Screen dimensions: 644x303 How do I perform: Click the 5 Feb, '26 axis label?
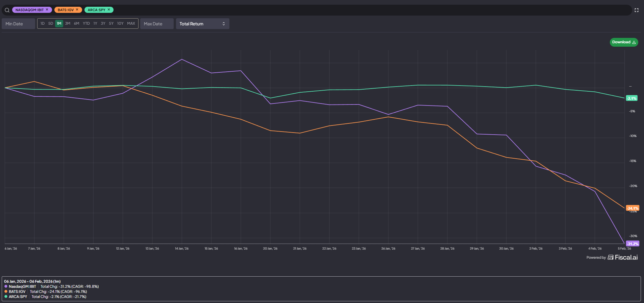pyautogui.click(x=624, y=249)
